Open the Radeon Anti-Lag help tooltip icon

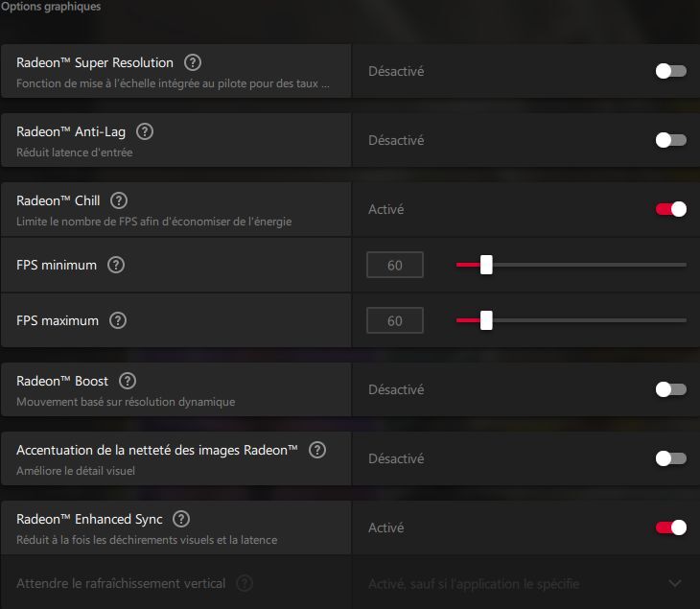pyautogui.click(x=146, y=131)
